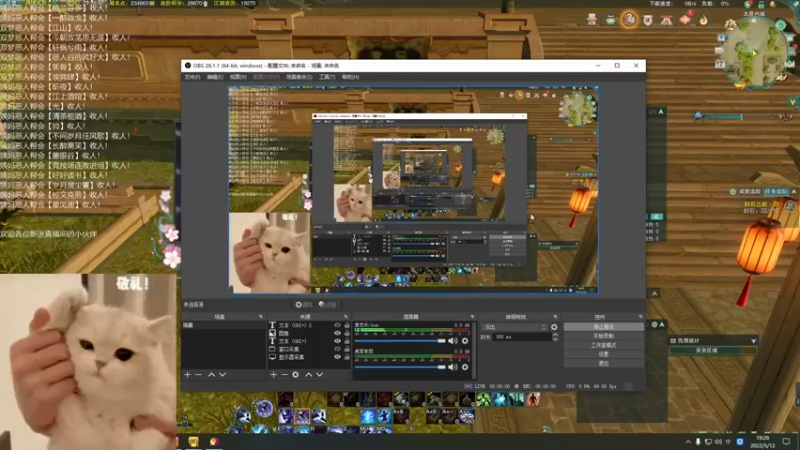Switch to 任务追踪 tab in game
This screenshot has width=800, height=450.
coord(776,191)
